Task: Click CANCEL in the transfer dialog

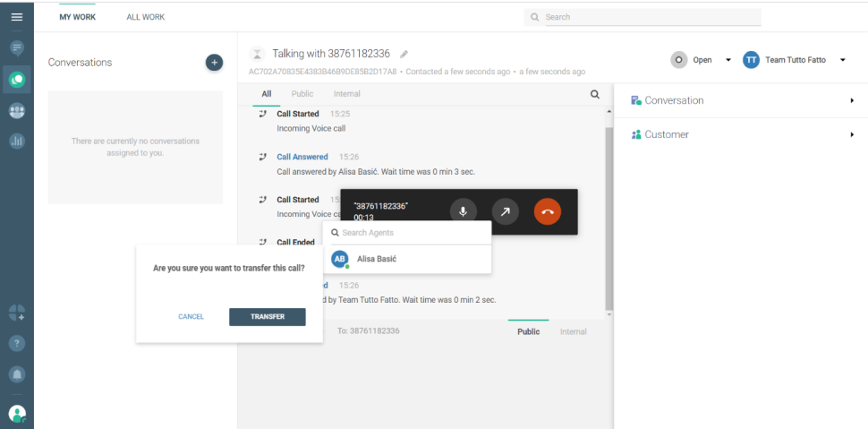Action: coord(191,317)
